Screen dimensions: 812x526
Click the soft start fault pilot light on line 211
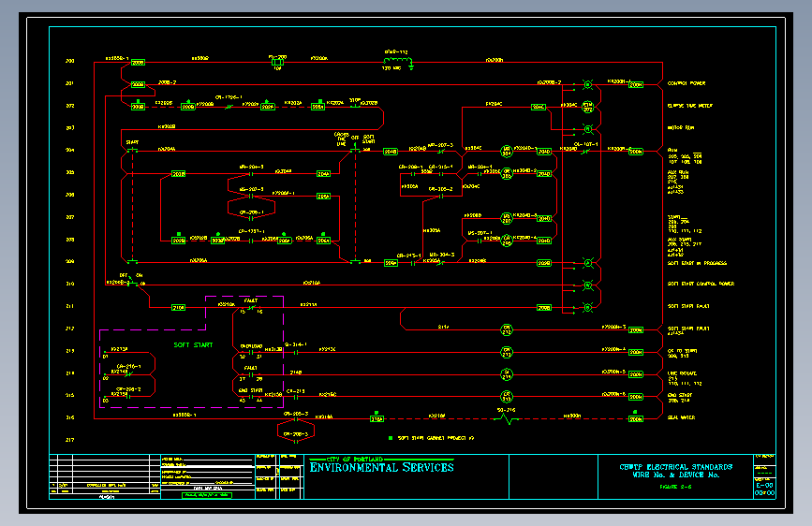click(588, 308)
